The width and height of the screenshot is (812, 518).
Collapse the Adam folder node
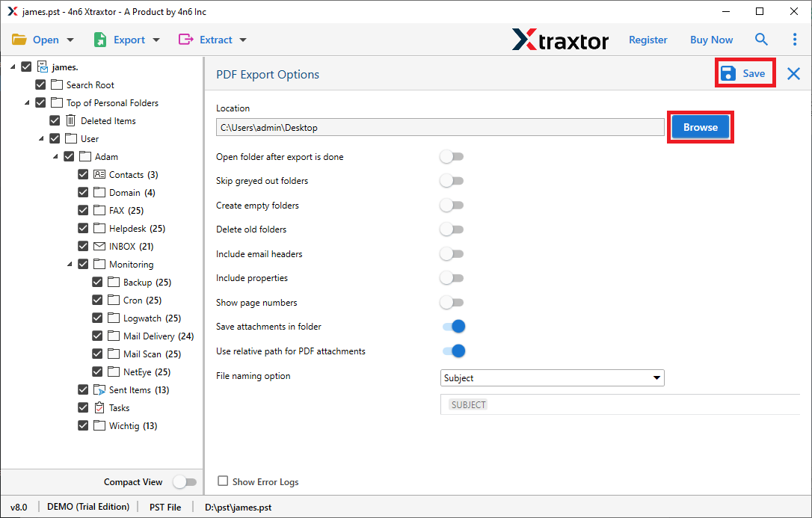(x=55, y=157)
